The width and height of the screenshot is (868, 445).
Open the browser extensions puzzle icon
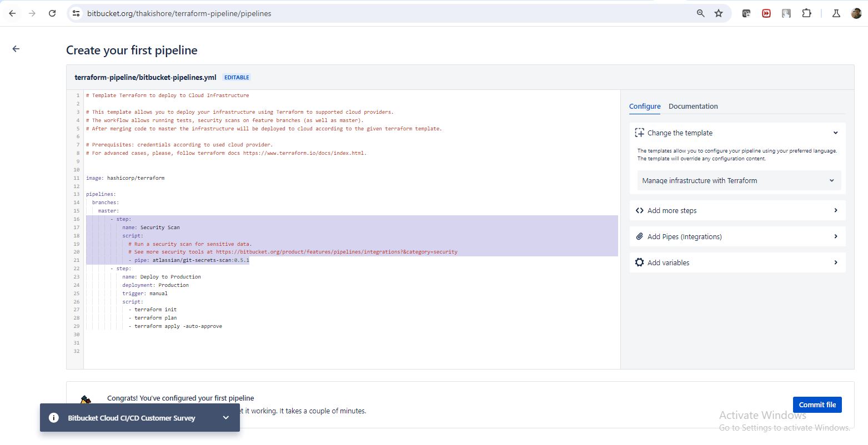806,13
